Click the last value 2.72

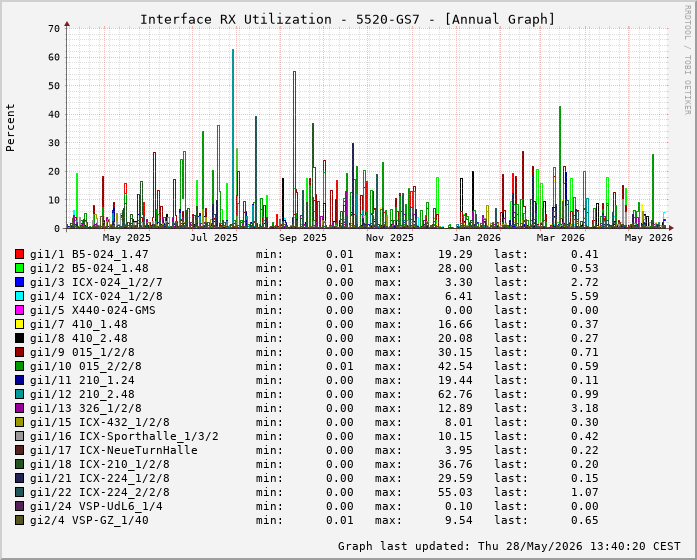[x=585, y=282]
